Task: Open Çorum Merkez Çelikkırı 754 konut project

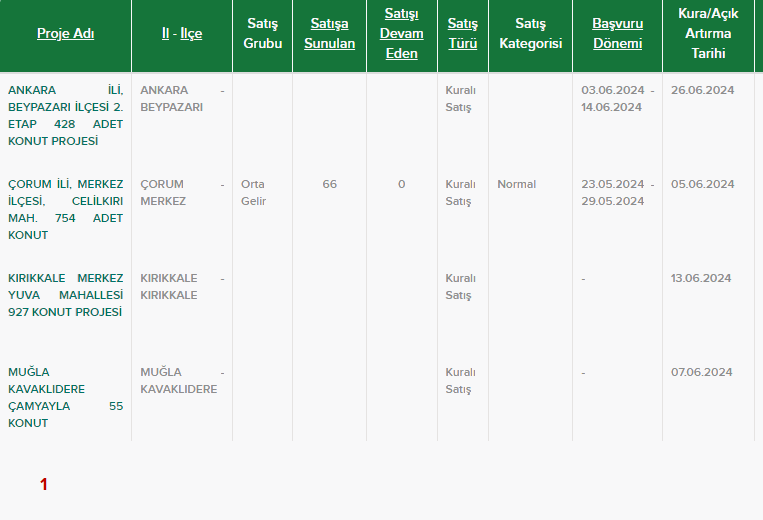Action: 65,209
